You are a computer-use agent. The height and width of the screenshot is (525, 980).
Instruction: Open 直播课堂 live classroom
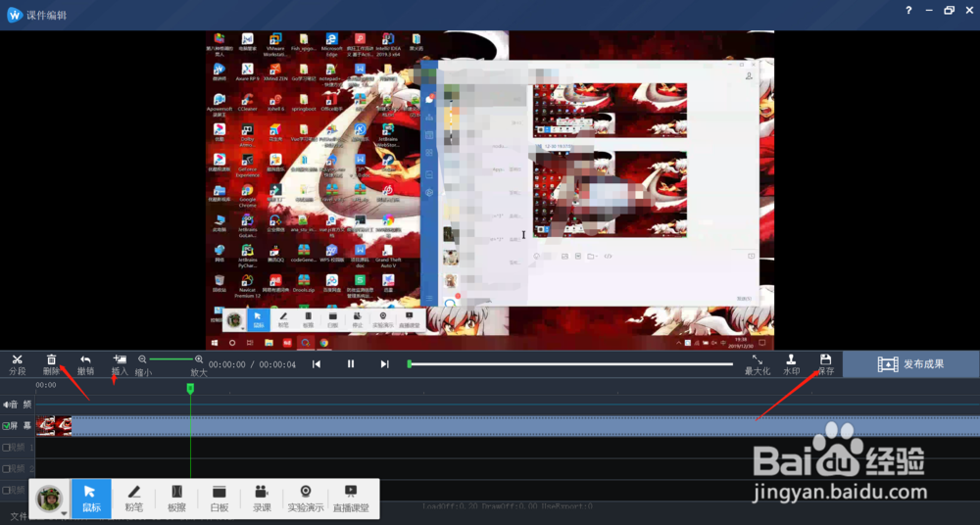click(351, 499)
